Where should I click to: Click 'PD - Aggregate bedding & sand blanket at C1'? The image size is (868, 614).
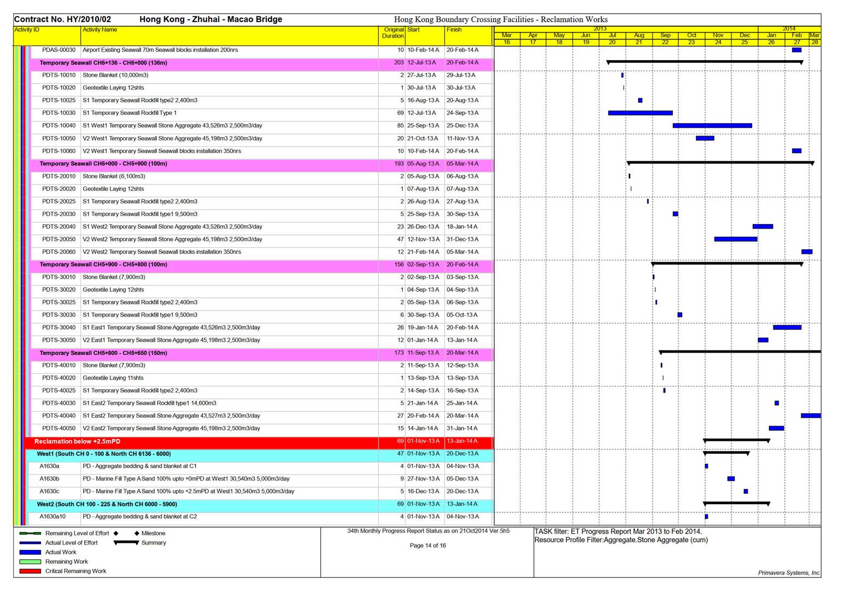point(139,466)
